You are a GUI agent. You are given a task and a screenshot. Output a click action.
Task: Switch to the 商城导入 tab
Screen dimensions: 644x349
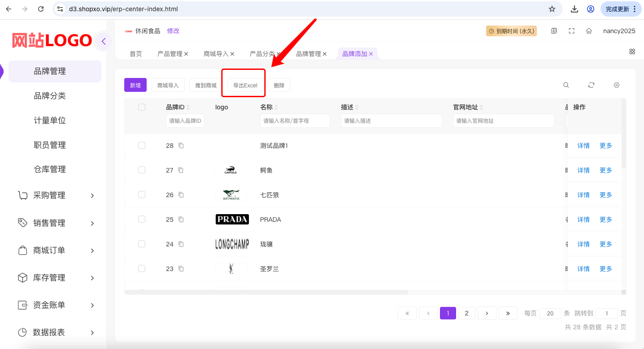216,54
